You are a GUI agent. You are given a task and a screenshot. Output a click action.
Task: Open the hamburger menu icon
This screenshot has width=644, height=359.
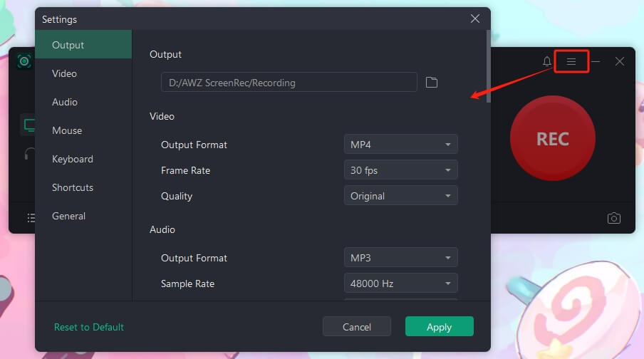571,62
